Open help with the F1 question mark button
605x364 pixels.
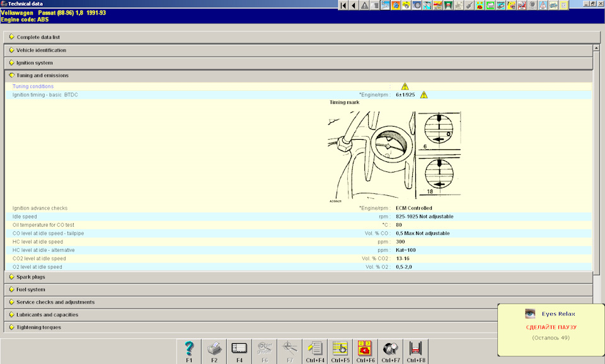tap(189, 351)
